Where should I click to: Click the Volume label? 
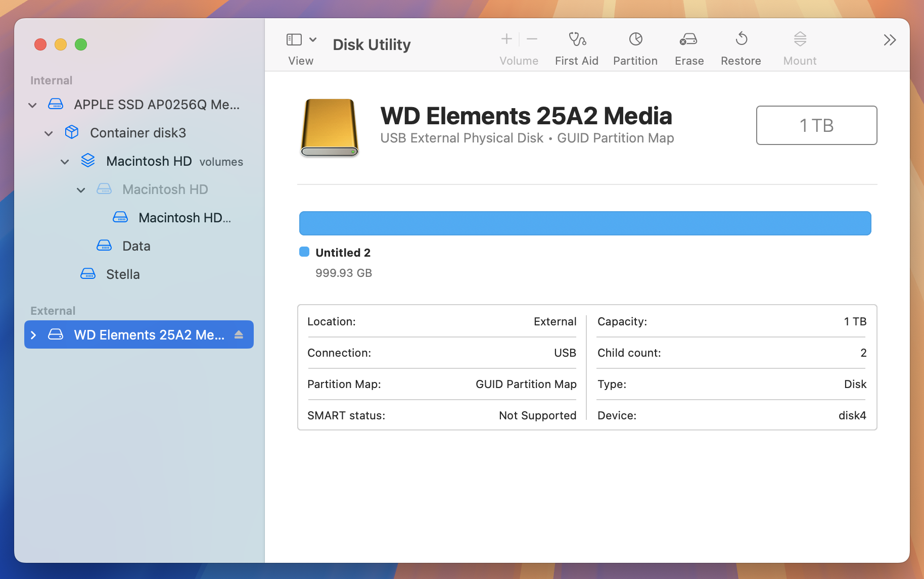tap(519, 61)
